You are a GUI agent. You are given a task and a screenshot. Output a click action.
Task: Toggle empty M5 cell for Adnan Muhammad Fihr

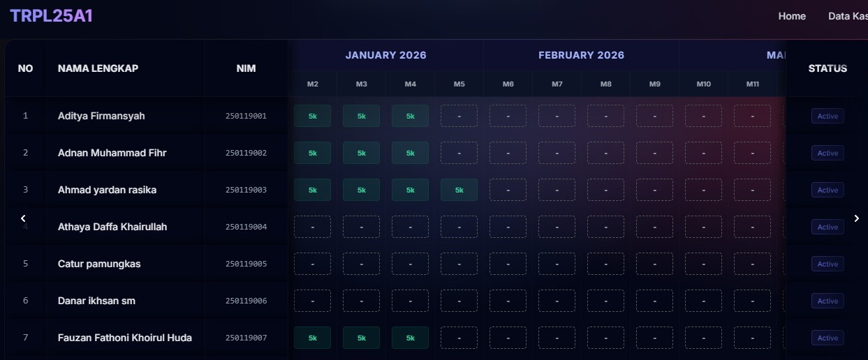[459, 153]
